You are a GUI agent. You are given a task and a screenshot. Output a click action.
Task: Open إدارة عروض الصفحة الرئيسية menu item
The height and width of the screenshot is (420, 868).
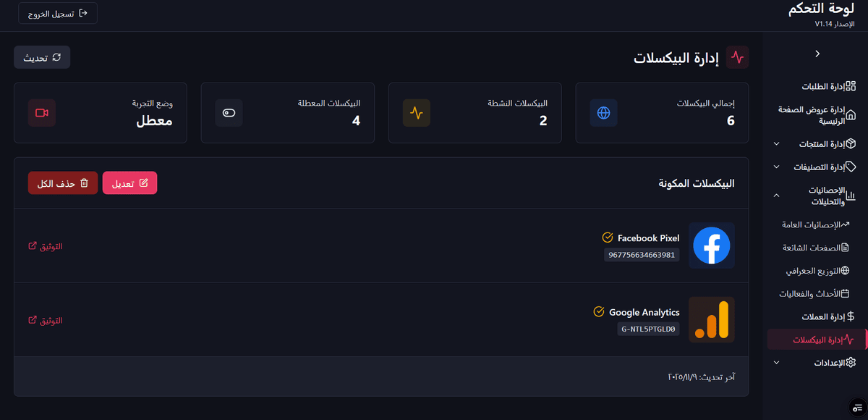tap(815, 115)
